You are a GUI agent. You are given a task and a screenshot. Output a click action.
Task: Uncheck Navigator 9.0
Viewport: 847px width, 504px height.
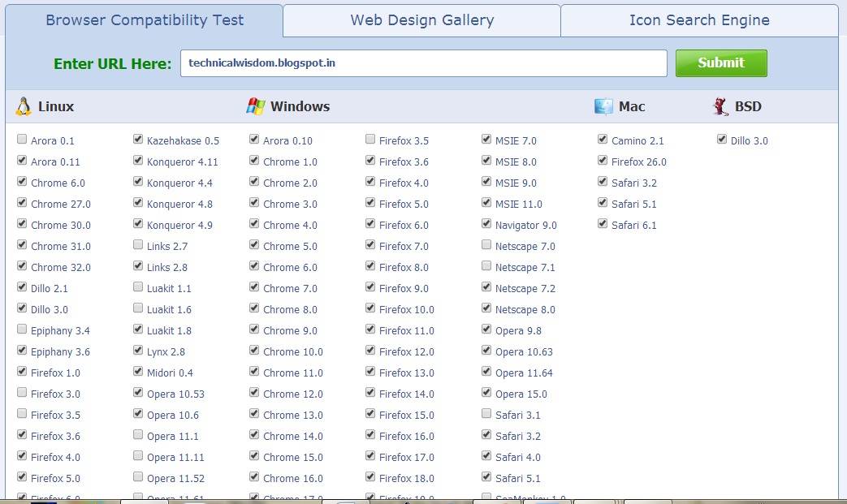click(486, 223)
